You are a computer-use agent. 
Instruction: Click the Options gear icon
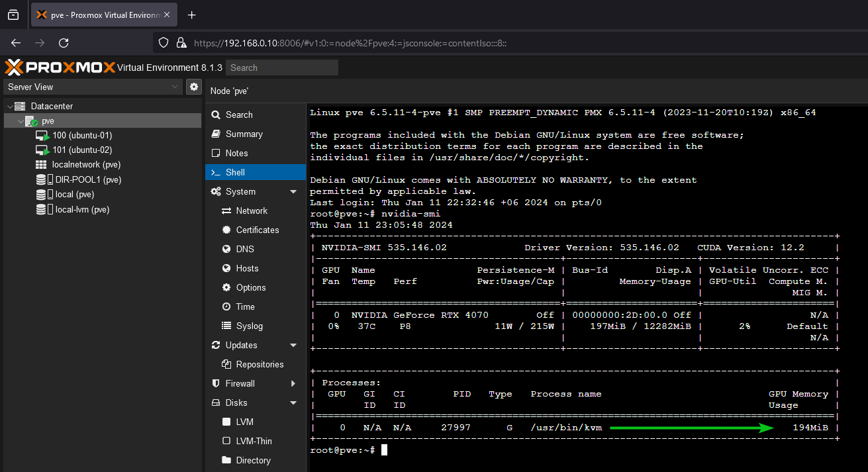click(x=226, y=287)
